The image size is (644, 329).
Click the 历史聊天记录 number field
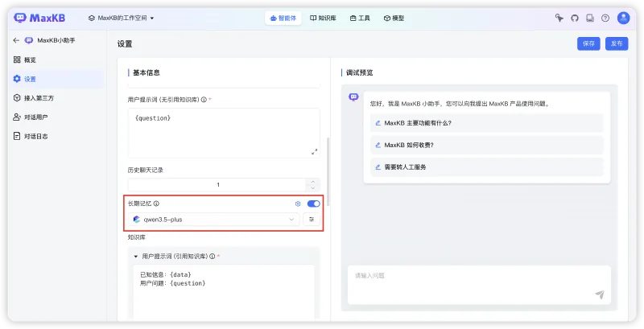point(217,184)
